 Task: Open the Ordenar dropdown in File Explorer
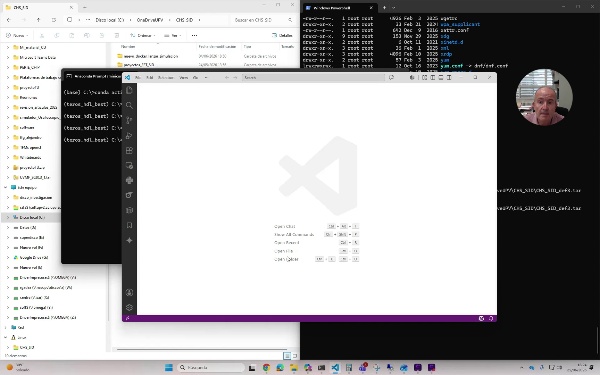pos(142,35)
